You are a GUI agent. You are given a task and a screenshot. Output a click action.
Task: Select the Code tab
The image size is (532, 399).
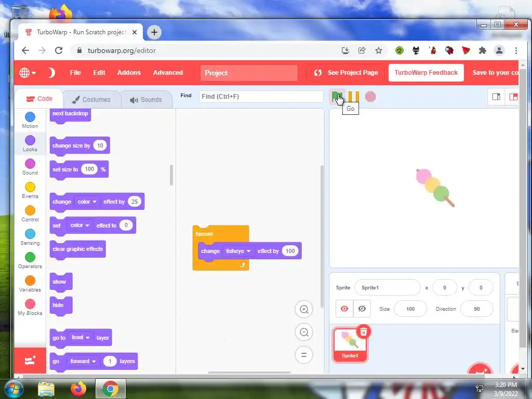click(39, 99)
